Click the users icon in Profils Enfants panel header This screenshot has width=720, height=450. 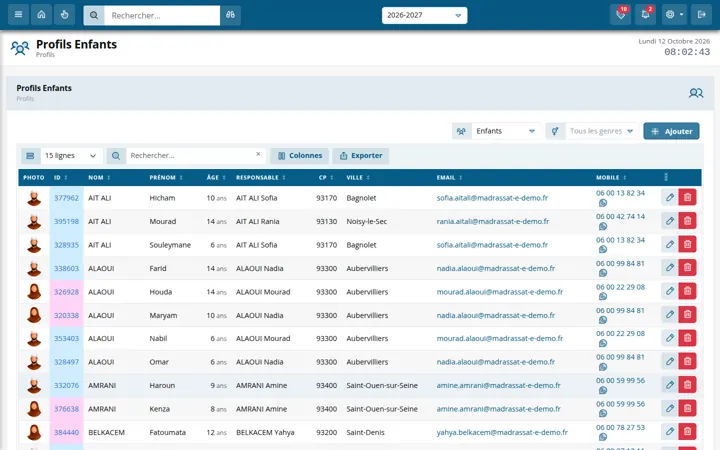[x=696, y=93]
